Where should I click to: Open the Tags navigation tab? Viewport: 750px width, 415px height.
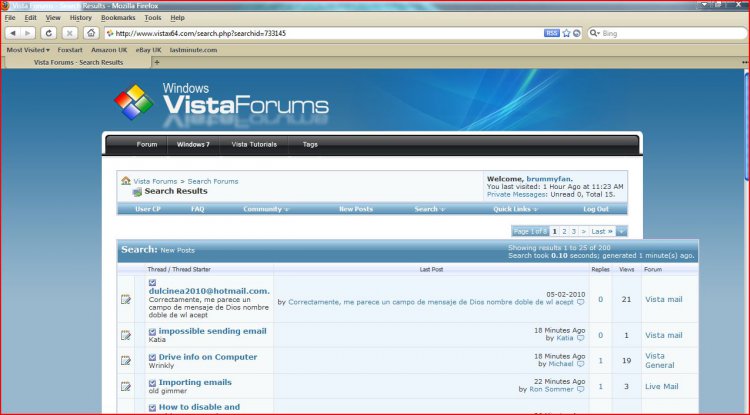pyautogui.click(x=310, y=144)
